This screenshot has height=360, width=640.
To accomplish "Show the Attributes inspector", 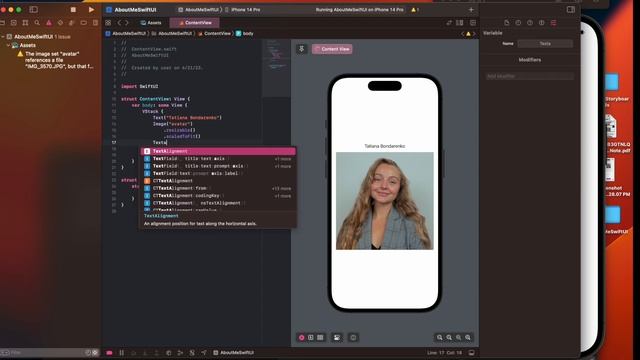I will pos(553,23).
